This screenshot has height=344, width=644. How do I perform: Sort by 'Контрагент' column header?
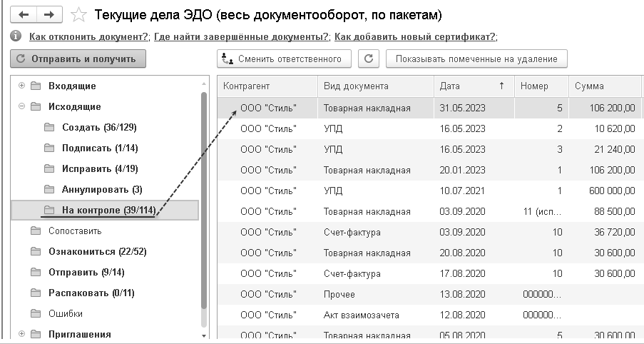pyautogui.click(x=267, y=86)
